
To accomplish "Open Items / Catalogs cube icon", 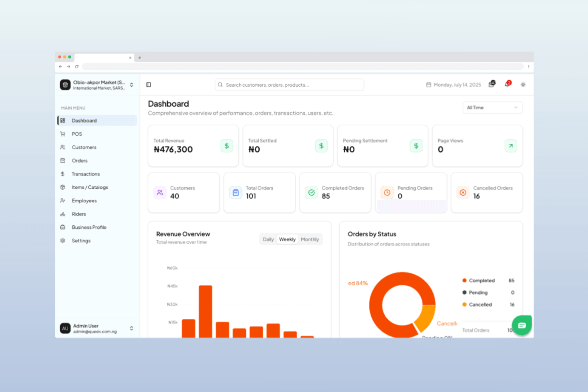I will point(63,187).
